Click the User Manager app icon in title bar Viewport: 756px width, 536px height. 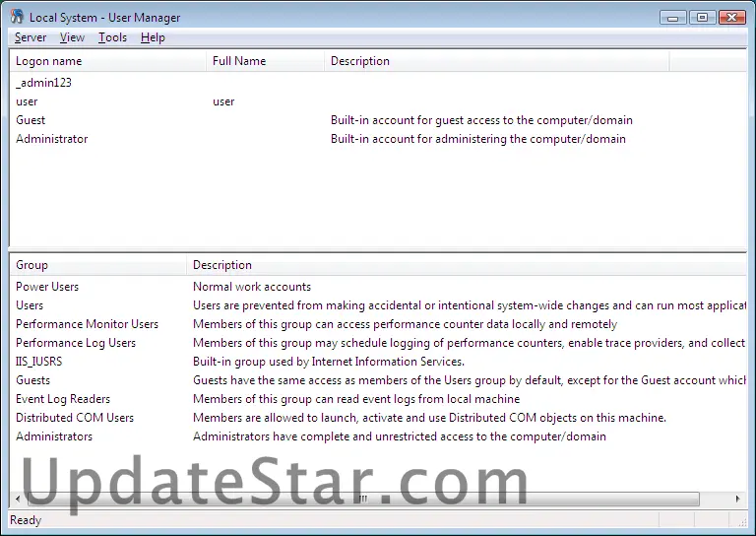click(17, 17)
